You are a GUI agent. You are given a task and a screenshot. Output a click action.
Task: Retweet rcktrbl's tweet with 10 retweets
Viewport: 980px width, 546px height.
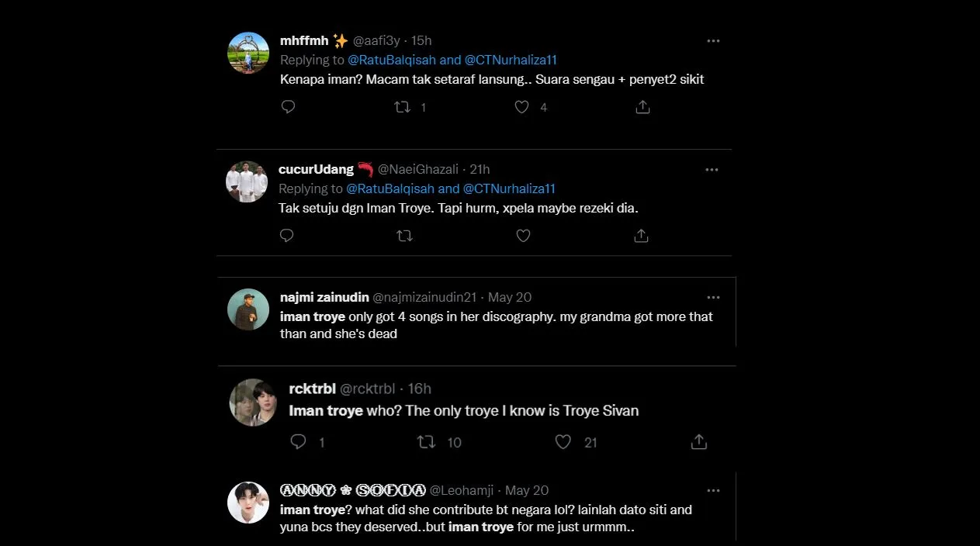point(426,441)
